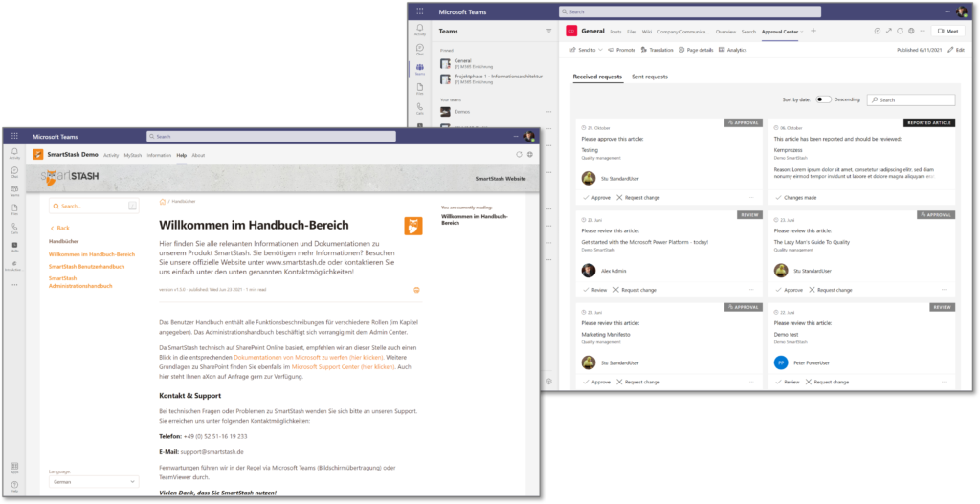Screen dimensions: 980x504
Task: Click the Meet button
Action: coord(947,31)
